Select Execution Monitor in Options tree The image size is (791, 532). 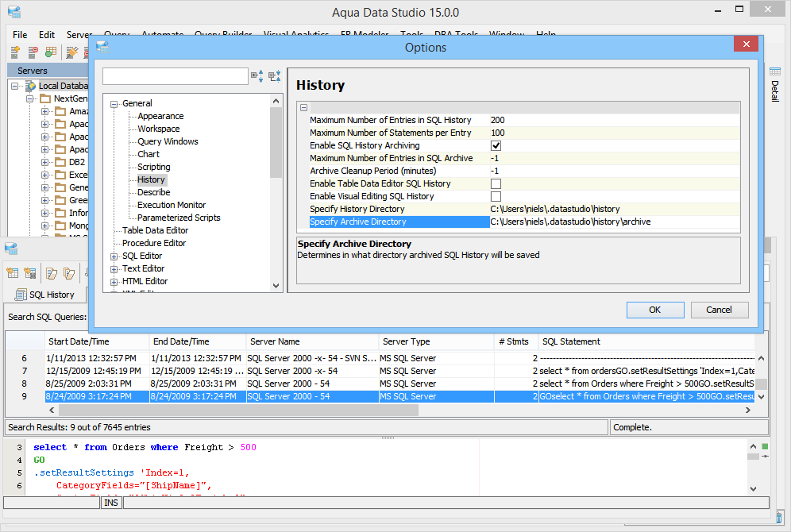(x=172, y=205)
